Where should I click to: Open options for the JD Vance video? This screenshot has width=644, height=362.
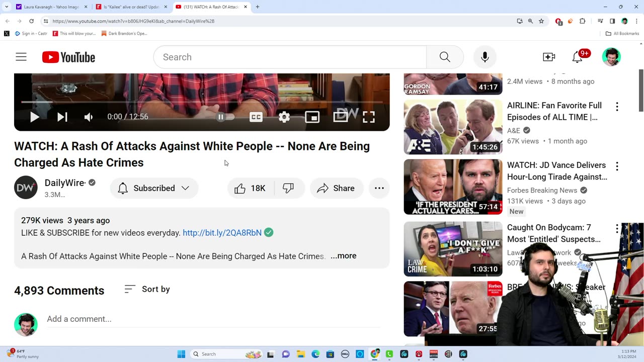(617, 166)
